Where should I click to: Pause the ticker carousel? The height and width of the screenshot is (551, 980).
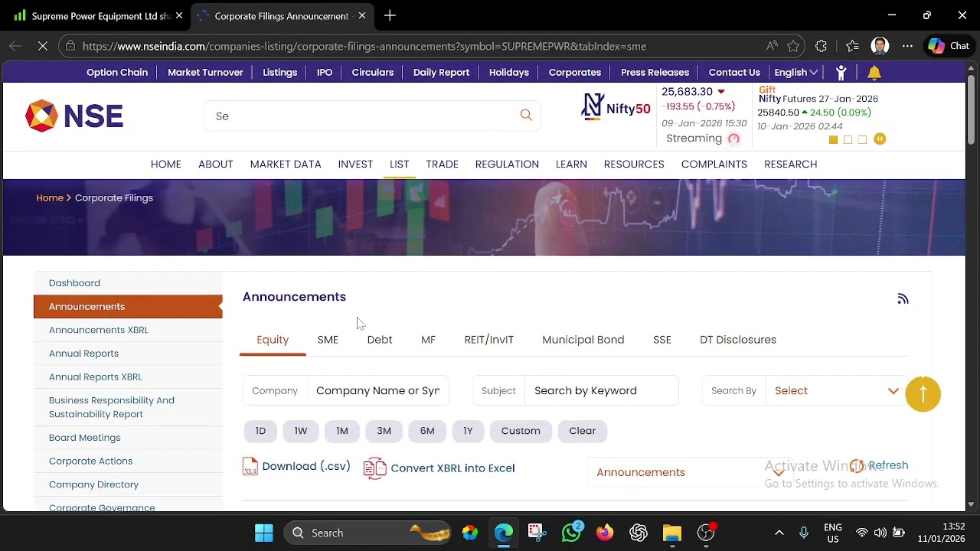click(880, 139)
